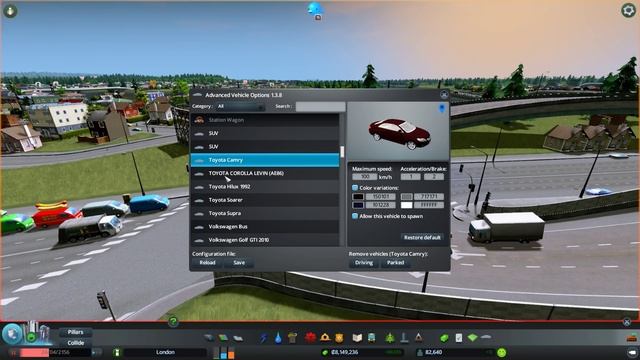Select Toyota Supra entry
This screenshot has width=640, height=360.
pos(264,213)
